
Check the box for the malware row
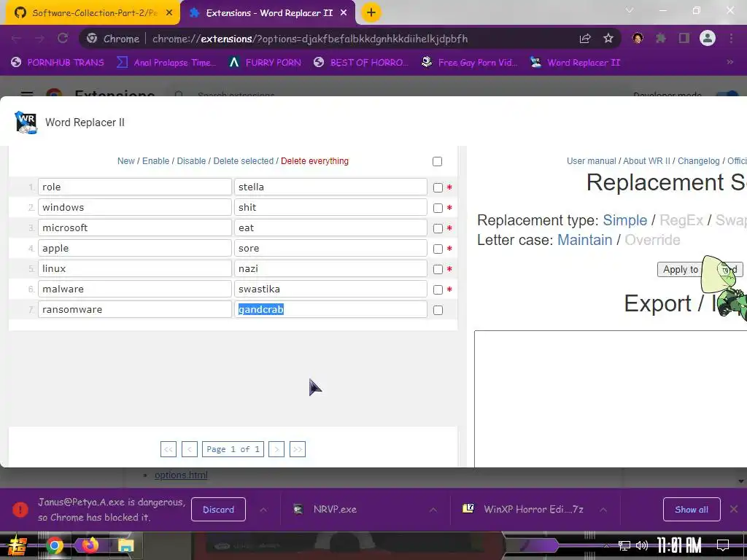[x=438, y=290]
